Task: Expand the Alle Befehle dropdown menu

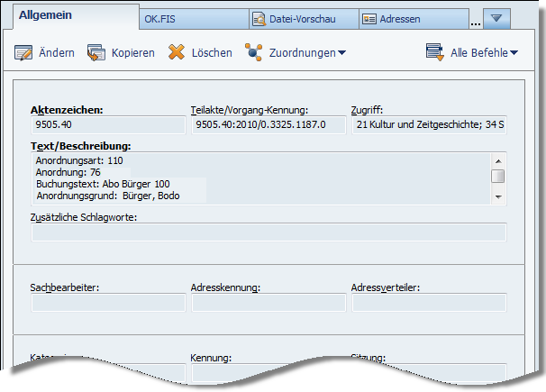Action: coord(514,53)
